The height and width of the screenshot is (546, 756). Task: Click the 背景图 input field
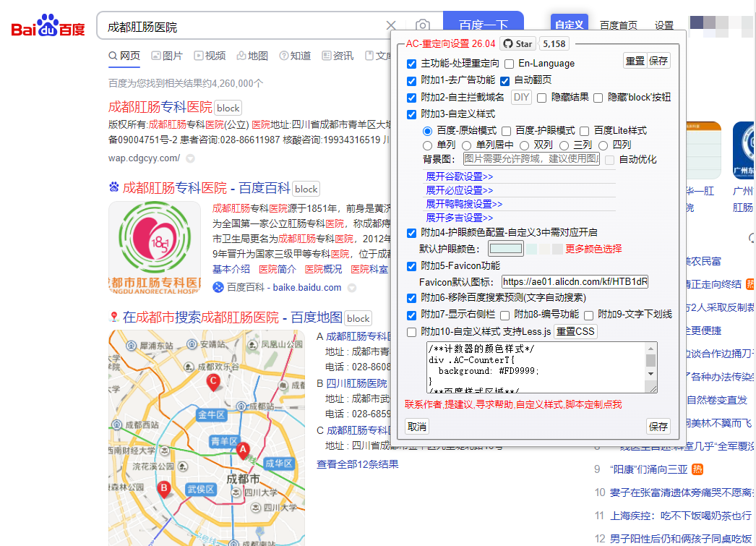(531, 158)
